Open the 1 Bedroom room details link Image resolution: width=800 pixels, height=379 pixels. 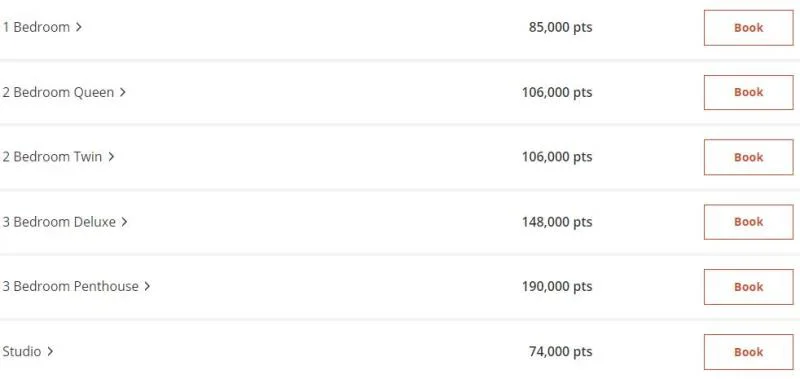(x=36, y=27)
